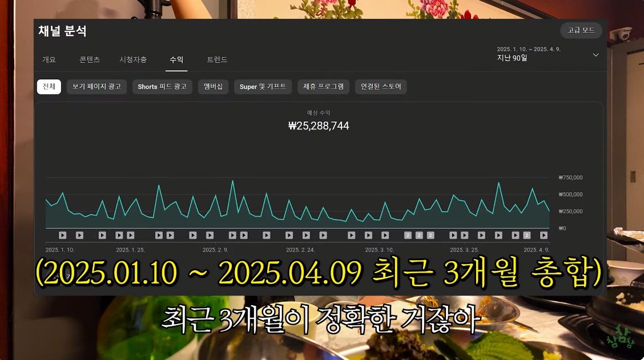Switch to the 개요 tab
644x360 pixels.
coord(49,59)
